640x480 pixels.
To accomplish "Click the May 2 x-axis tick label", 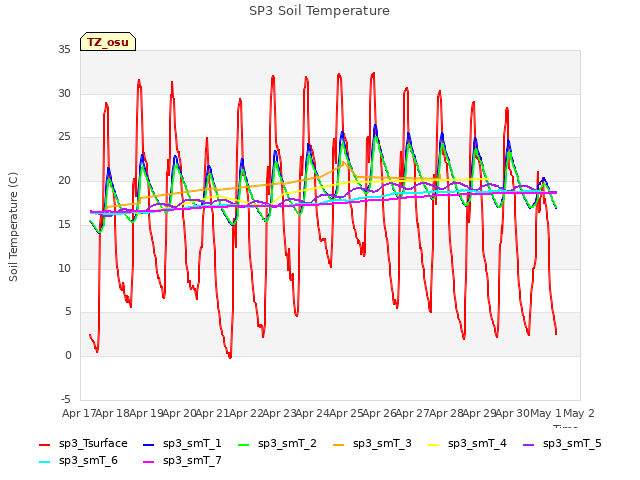I will pyautogui.click(x=579, y=413).
